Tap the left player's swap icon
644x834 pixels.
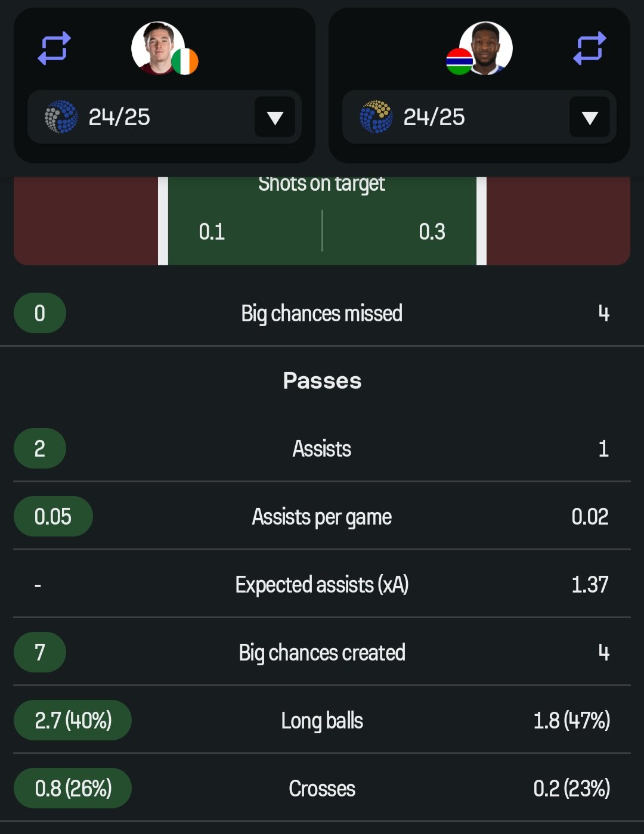(x=54, y=48)
